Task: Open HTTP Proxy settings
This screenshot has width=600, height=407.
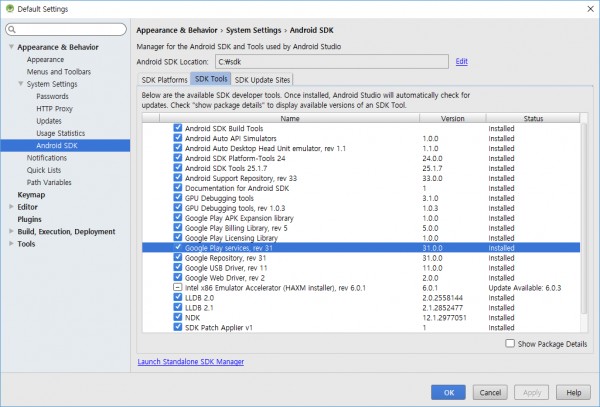Action: (54, 109)
